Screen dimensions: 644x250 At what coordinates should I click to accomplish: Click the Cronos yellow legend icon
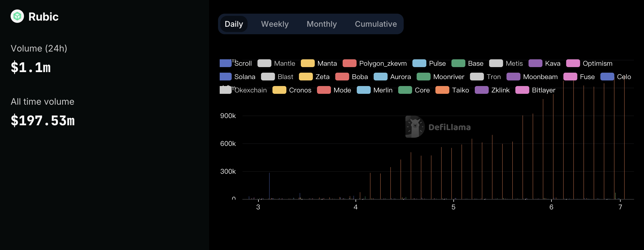click(279, 90)
